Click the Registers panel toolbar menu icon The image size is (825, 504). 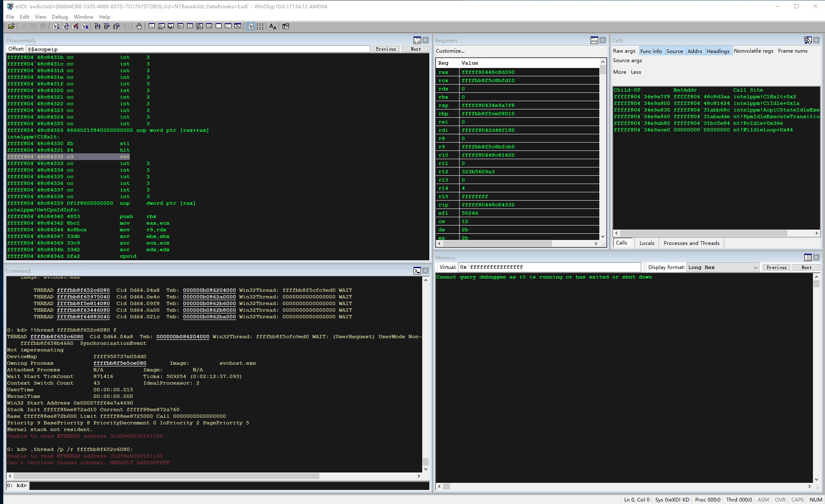coord(594,40)
